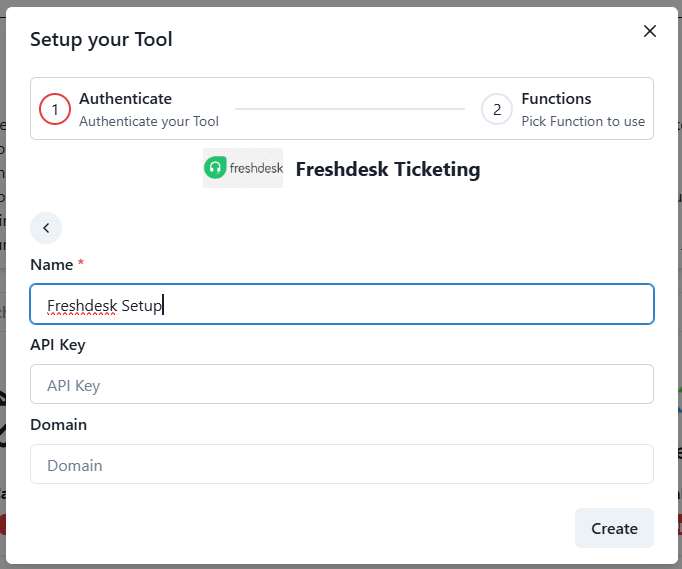Select the Domain input box
The width and height of the screenshot is (682, 569).
[x=342, y=465]
